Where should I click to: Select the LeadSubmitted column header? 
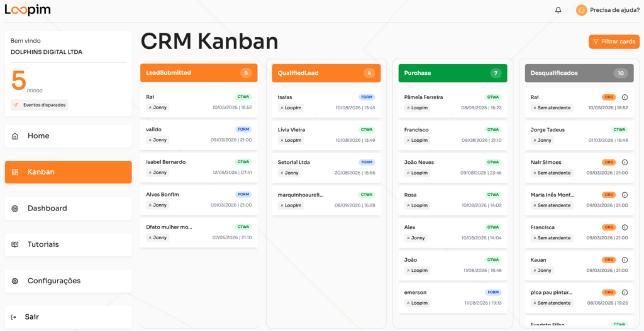[x=199, y=73]
